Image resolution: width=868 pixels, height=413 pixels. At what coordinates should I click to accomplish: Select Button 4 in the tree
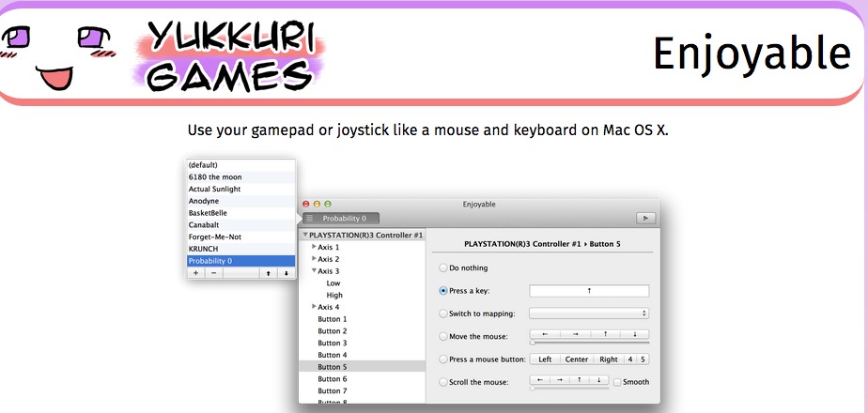click(x=333, y=355)
